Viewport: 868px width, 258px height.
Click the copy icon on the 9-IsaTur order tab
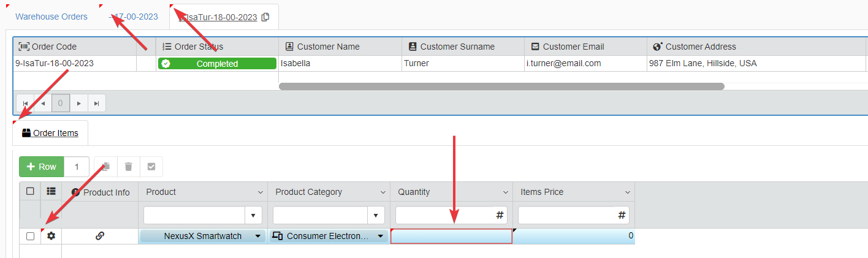point(265,17)
